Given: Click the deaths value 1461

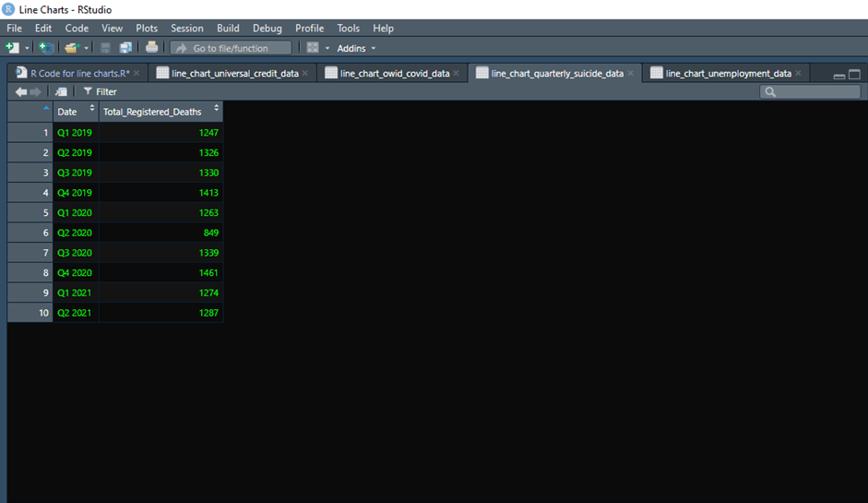Looking at the screenshot, I should (208, 272).
